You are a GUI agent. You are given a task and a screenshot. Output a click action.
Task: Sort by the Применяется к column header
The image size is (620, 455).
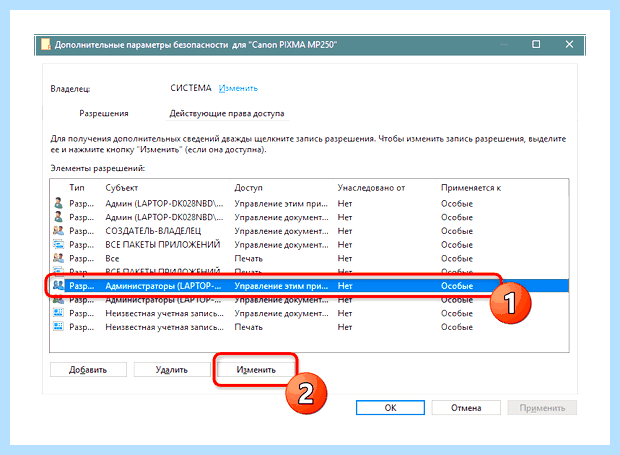click(471, 187)
